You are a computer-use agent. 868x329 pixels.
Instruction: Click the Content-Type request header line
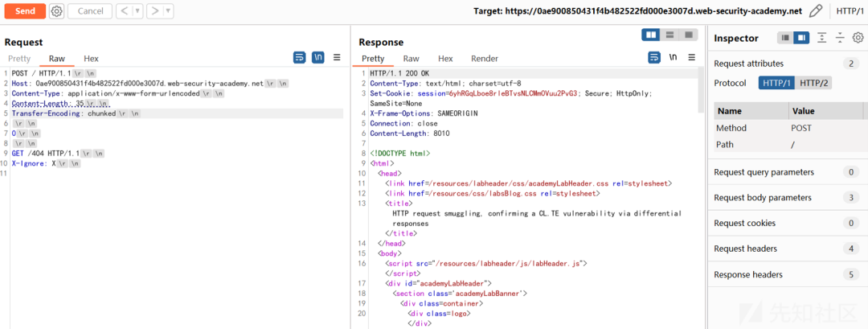click(118, 93)
